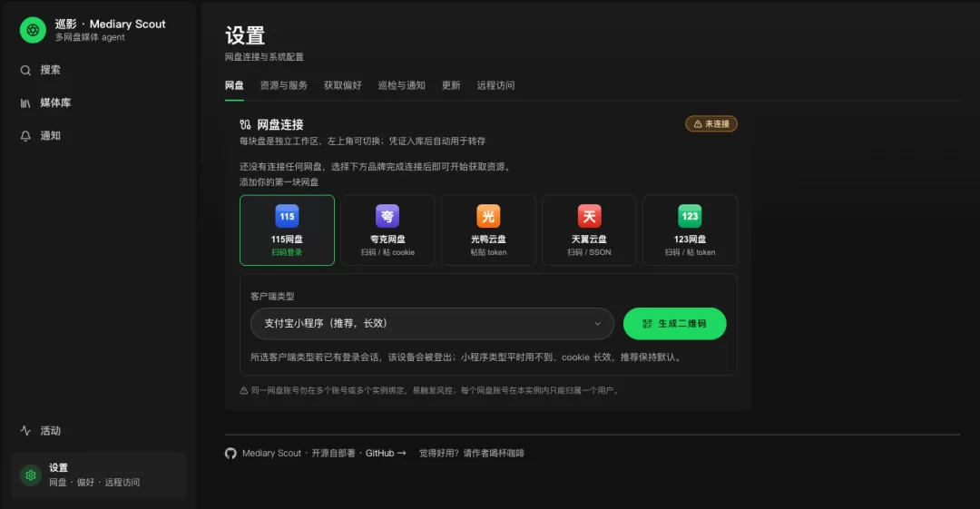980x509 pixels.
Task: Switch to the 资源与服务 tab
Action: pyautogui.click(x=284, y=85)
